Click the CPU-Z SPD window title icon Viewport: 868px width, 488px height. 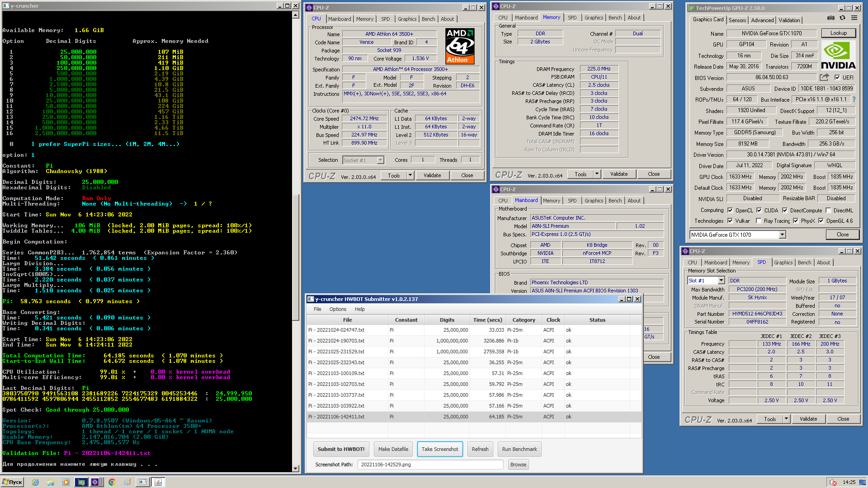click(x=685, y=251)
